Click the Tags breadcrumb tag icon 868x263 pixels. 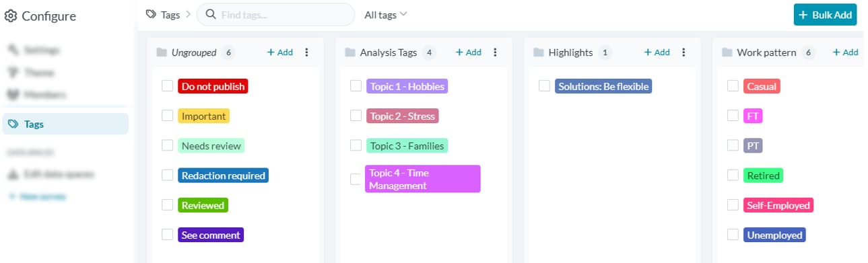click(x=152, y=14)
